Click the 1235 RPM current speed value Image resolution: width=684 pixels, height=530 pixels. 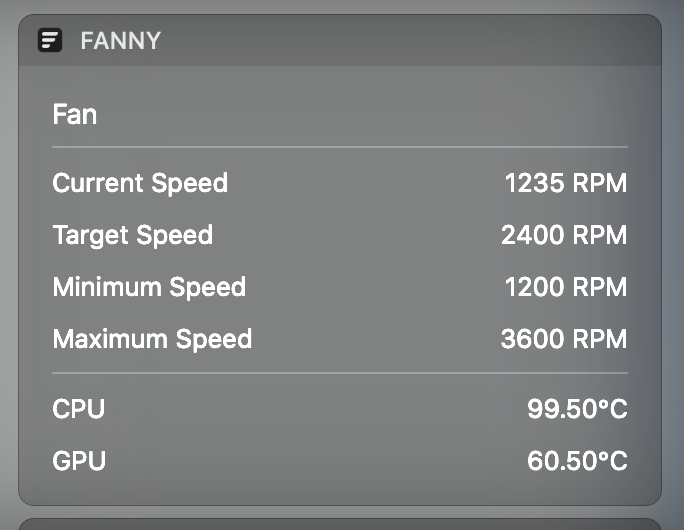(566, 183)
